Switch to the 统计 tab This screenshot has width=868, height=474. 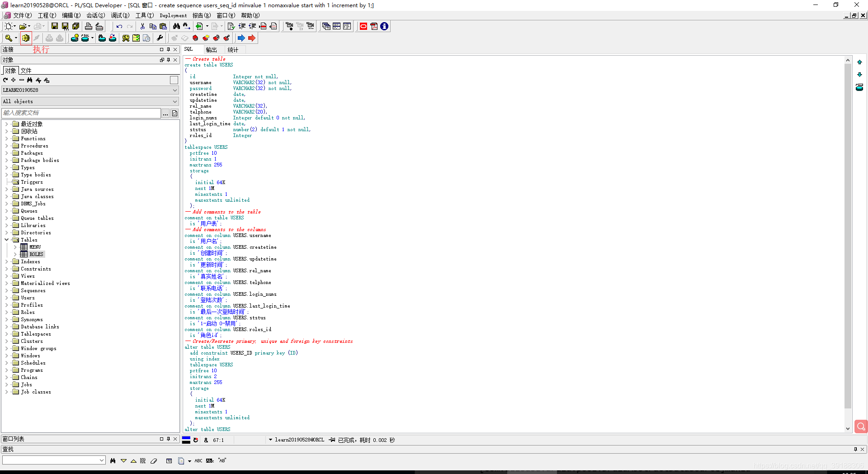[233, 50]
